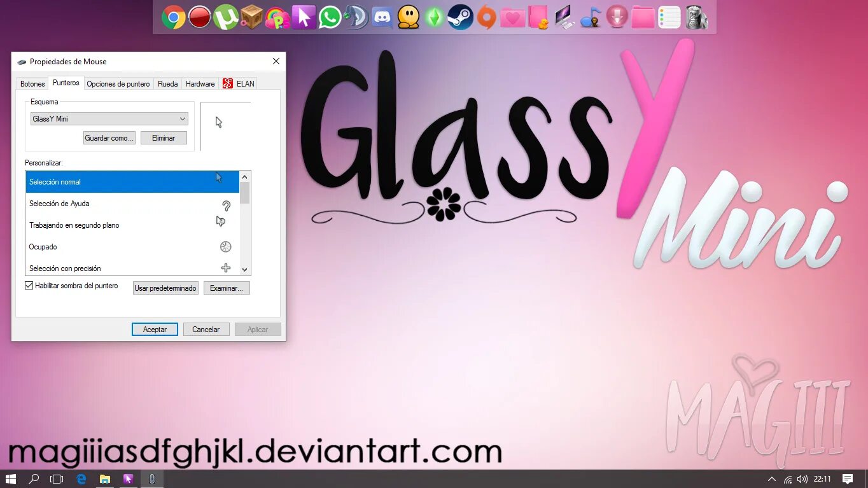Click the volume icon in the system tray

[801, 479]
